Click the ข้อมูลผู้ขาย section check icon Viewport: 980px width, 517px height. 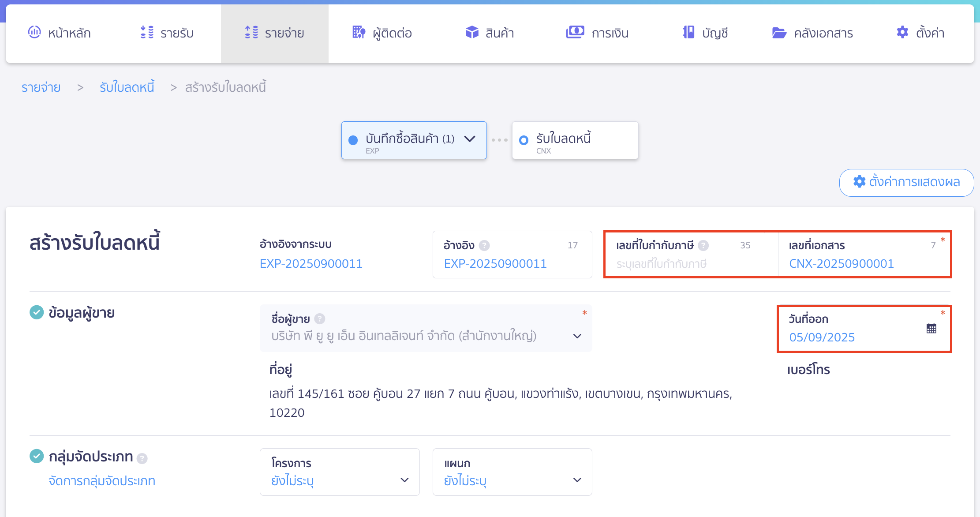(x=37, y=312)
